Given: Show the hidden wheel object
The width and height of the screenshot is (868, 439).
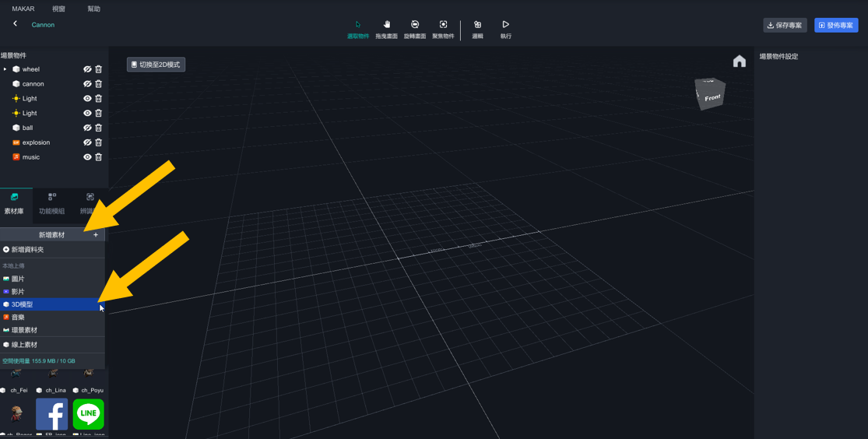Looking at the screenshot, I should pos(87,69).
